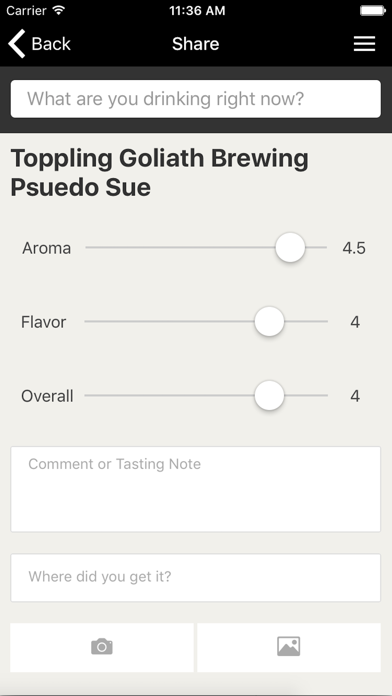Image resolution: width=392 pixels, height=696 pixels.
Task: Click the Overall slider knob
Action: point(269,395)
